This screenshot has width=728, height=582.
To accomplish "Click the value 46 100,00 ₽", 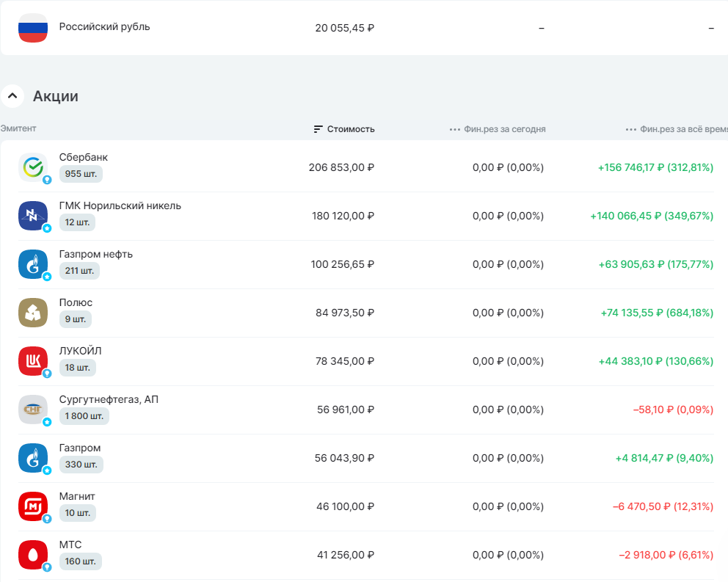I will click(x=346, y=506).
